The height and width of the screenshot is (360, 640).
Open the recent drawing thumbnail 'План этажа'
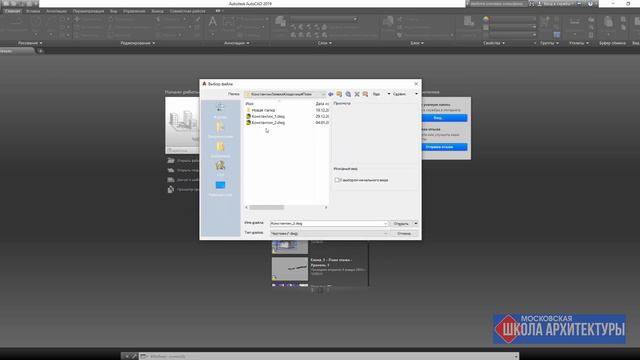click(290, 269)
